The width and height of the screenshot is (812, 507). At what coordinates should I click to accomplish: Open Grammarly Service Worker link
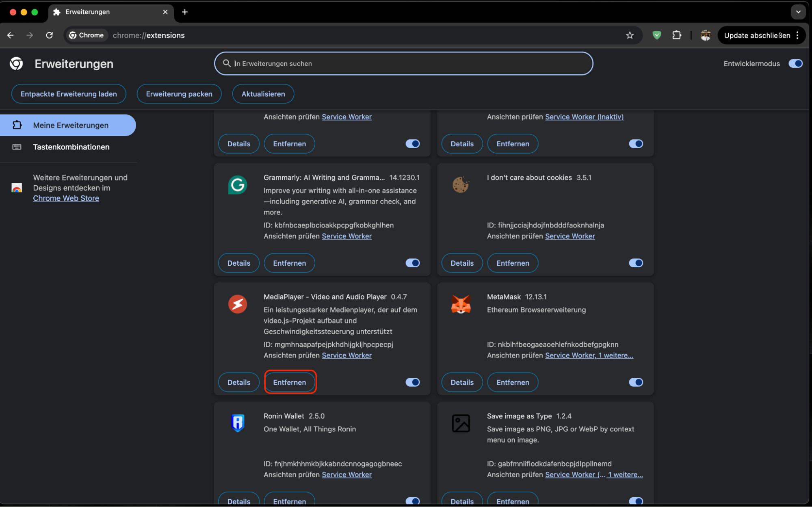pos(347,236)
